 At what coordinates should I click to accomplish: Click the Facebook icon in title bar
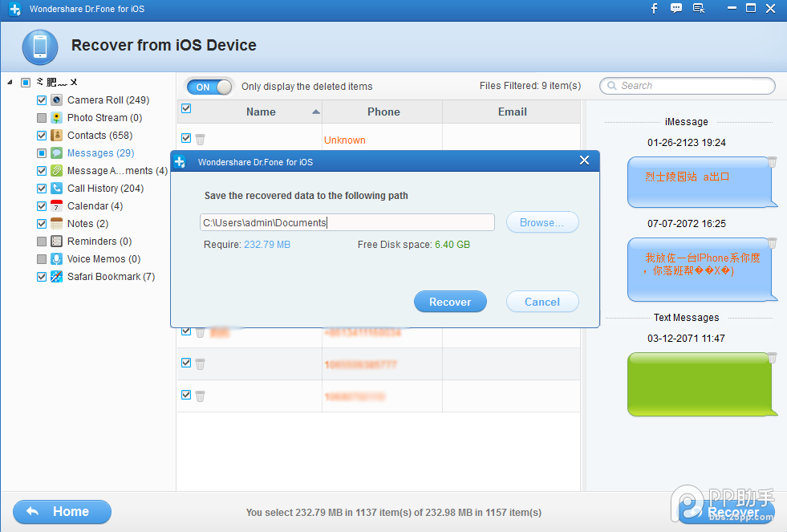[654, 9]
